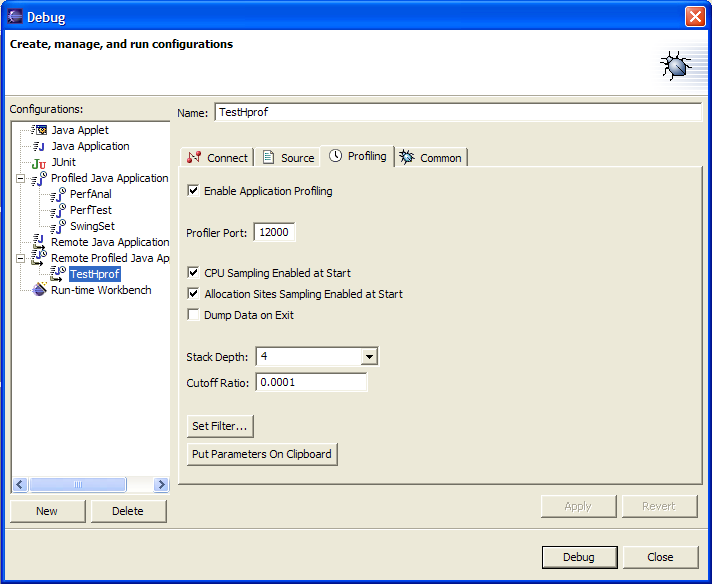This screenshot has width=712, height=584.
Task: Click the Remote Profiled Java Application icon
Action: pyautogui.click(x=39, y=258)
